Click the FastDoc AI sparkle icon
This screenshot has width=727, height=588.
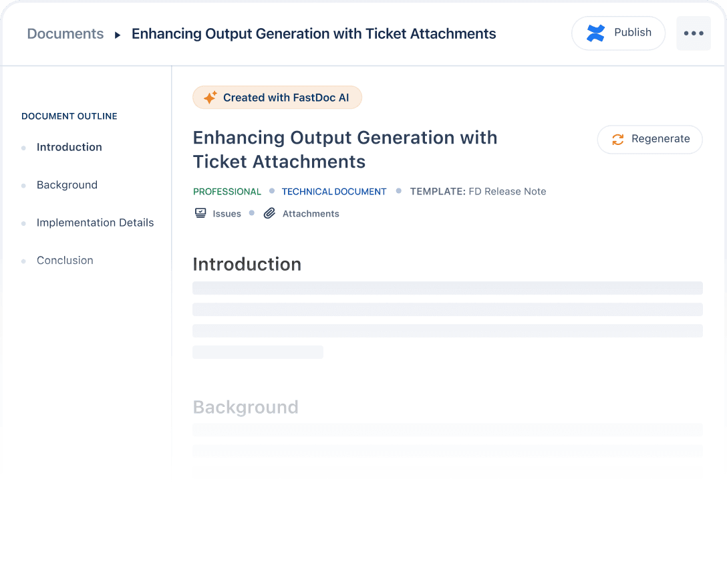point(210,98)
